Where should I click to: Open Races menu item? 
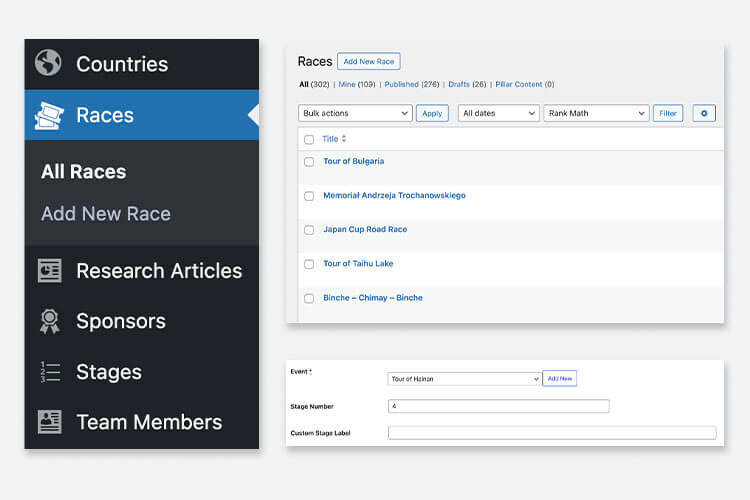142,115
